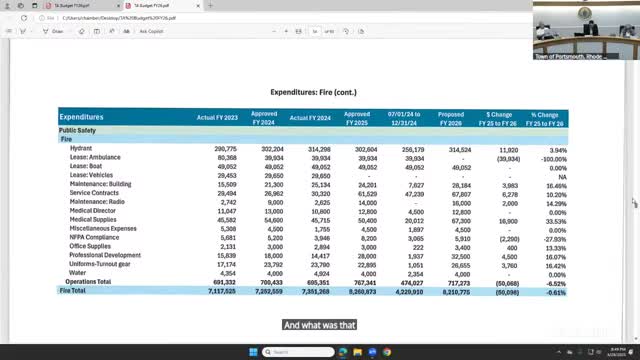Expand highlight color options arrow
Viewport: 640px width, 360px height.
[31, 31]
